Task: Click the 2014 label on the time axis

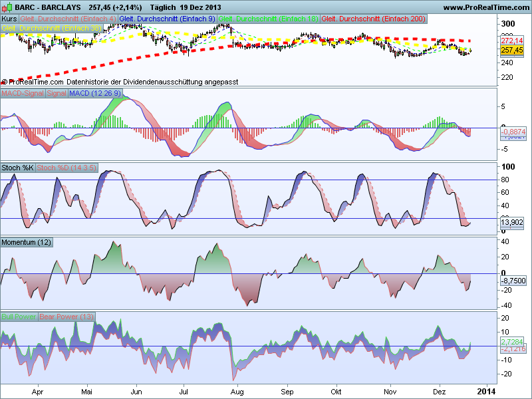Action: tap(487, 392)
